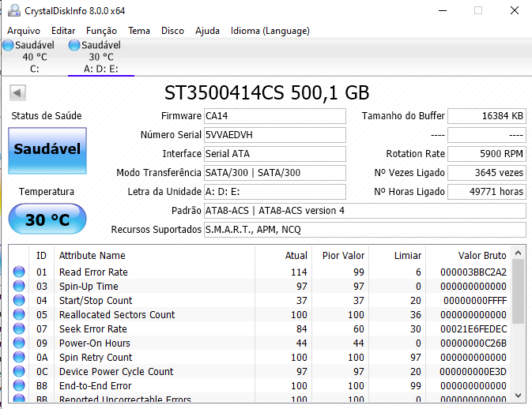Click the Recursos Suportados field
Viewport: 532px width, 409px height.
pyautogui.click(x=365, y=230)
